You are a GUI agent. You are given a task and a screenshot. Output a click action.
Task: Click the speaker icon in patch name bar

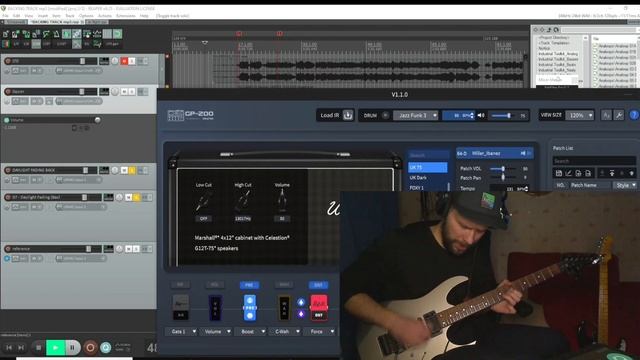tap(523, 153)
